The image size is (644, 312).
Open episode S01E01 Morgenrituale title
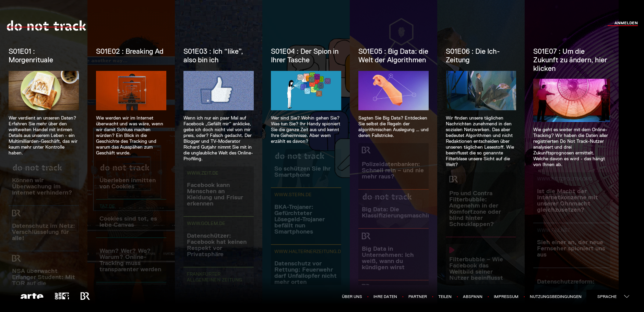click(x=31, y=55)
